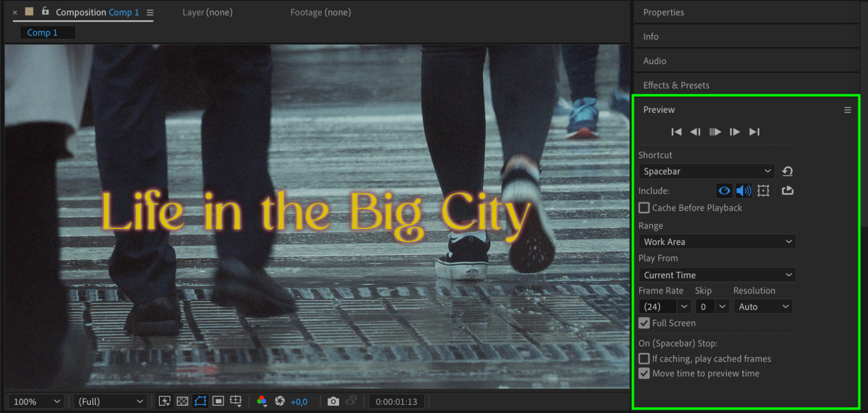Jump to first frame in Preview panel
The image size is (868, 413).
[676, 132]
